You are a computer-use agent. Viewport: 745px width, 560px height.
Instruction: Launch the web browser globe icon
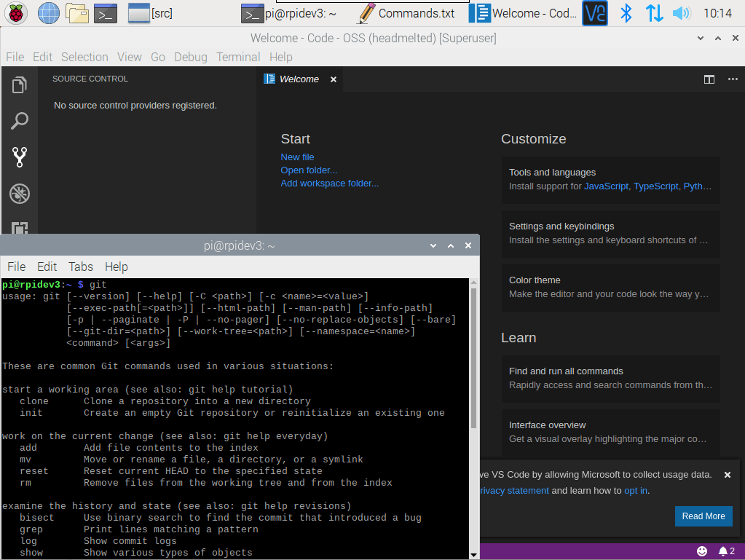(x=49, y=13)
